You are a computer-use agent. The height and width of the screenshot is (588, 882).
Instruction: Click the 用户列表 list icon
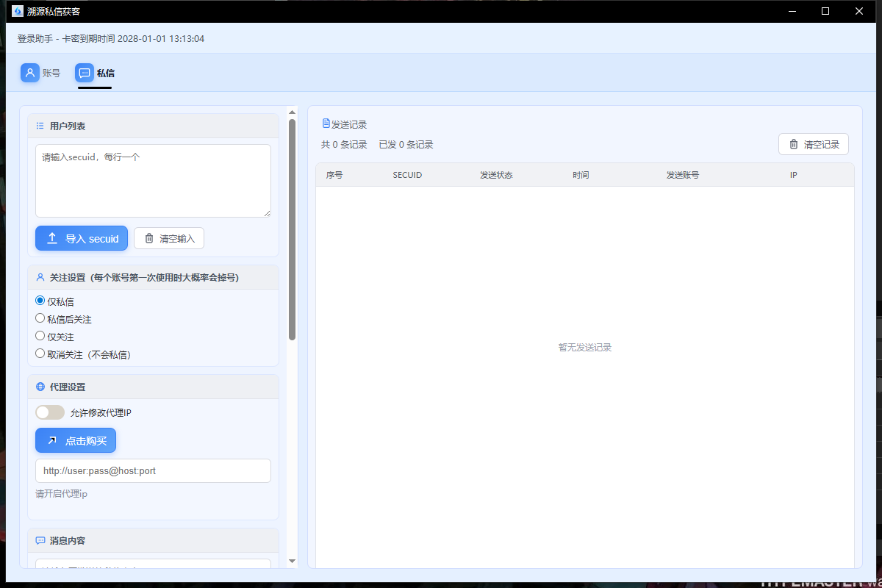[x=40, y=126]
